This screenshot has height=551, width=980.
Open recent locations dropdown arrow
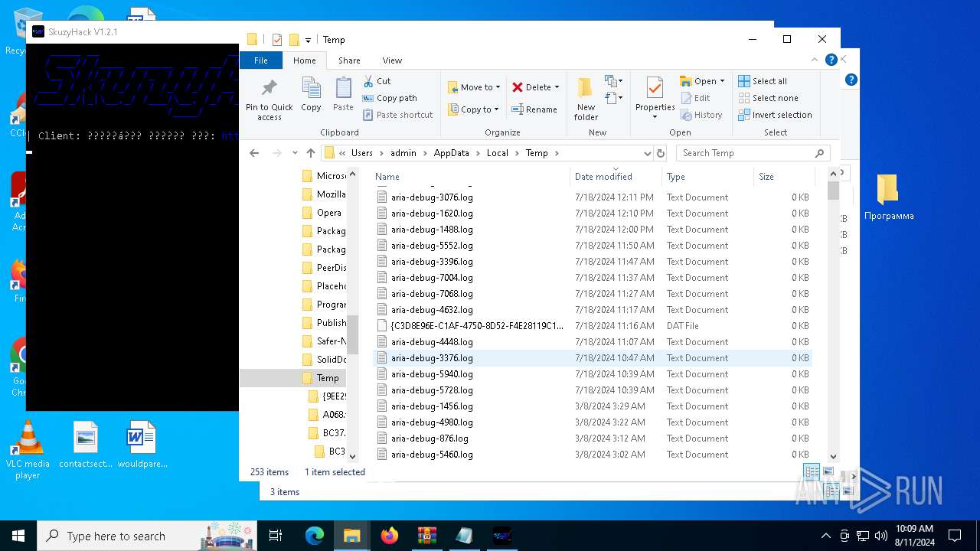tap(295, 153)
